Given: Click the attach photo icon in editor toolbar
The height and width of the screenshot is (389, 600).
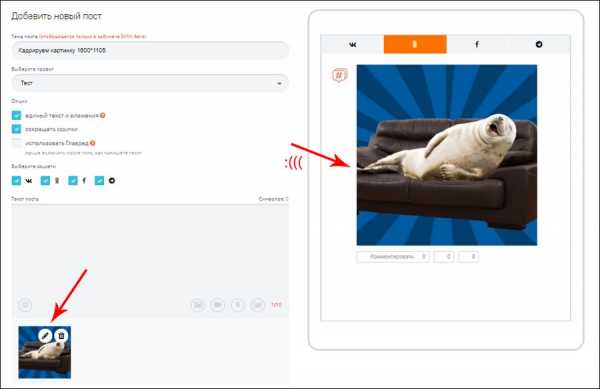Looking at the screenshot, I should pos(198,305).
